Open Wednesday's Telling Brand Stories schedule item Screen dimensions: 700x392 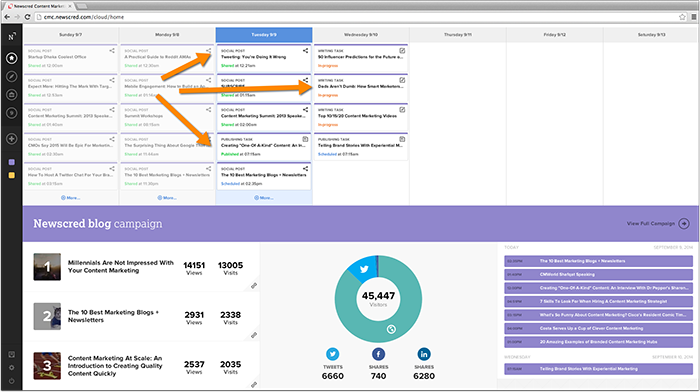tap(598, 369)
